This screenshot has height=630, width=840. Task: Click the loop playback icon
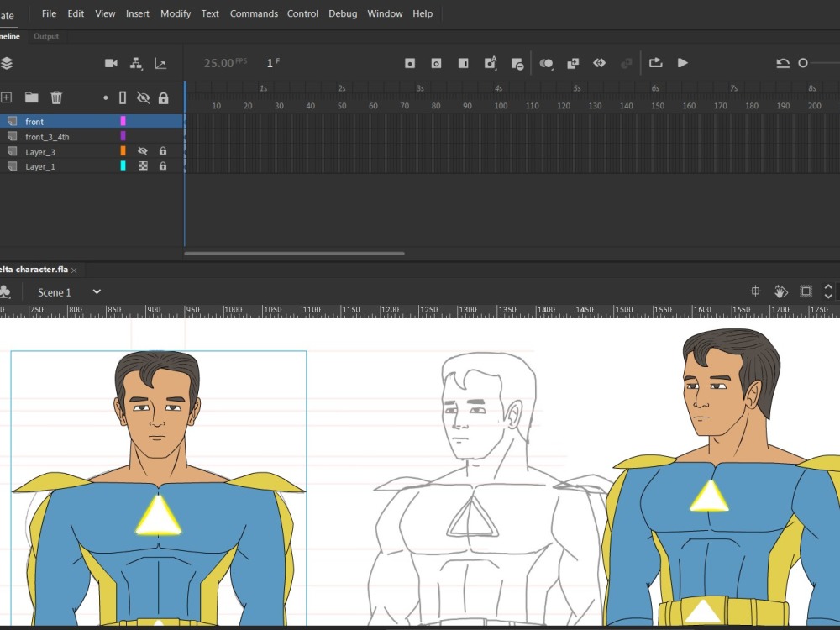[656, 63]
